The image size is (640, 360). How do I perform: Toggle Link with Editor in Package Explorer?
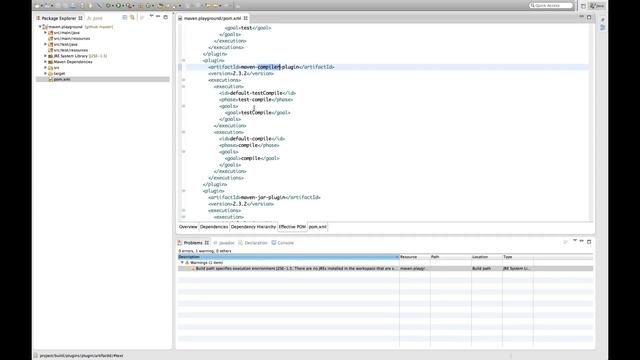pyautogui.click(x=132, y=18)
